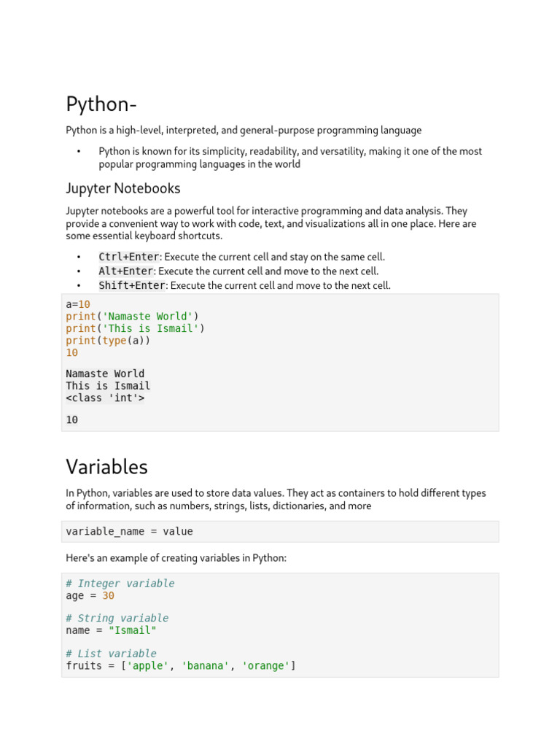Click the "# String variable" comment
This screenshot has height=747, width=560.
pos(117,619)
